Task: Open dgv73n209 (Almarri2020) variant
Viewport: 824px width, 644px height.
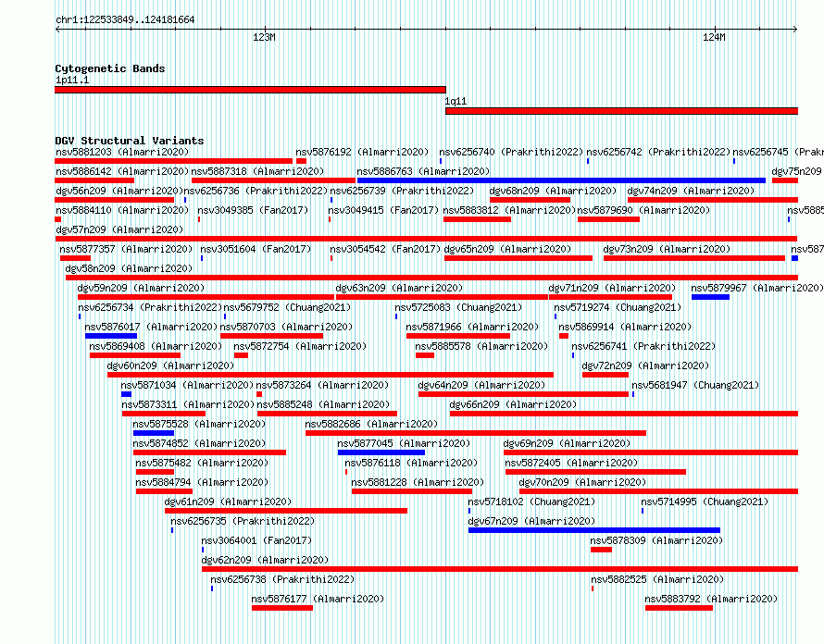Action: (x=667, y=249)
